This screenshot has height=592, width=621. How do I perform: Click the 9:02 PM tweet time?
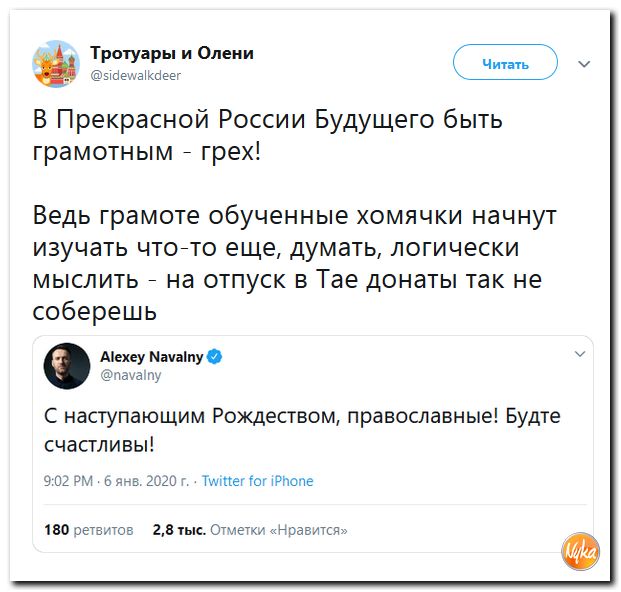coord(70,481)
